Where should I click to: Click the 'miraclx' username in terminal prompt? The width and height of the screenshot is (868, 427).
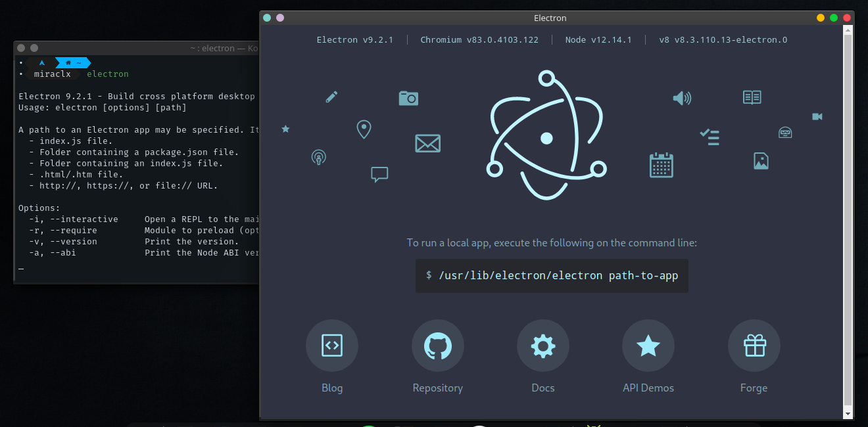[53, 74]
